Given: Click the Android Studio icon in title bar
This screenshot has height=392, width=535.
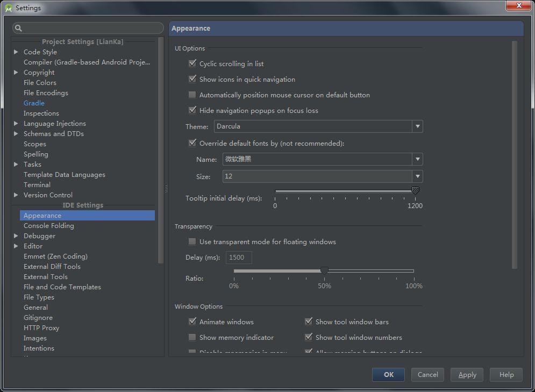Looking at the screenshot, I should click(9, 8).
